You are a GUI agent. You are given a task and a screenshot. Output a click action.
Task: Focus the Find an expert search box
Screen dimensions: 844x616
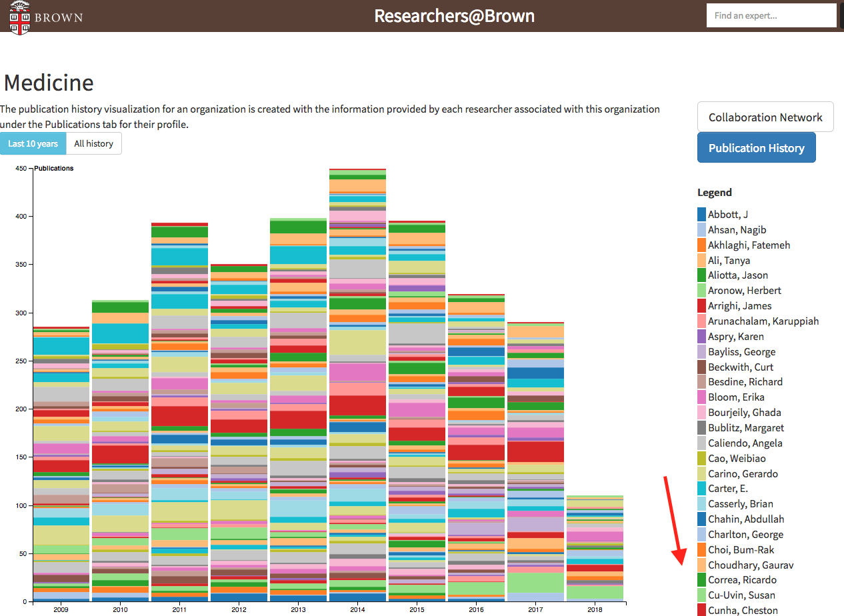tap(771, 15)
